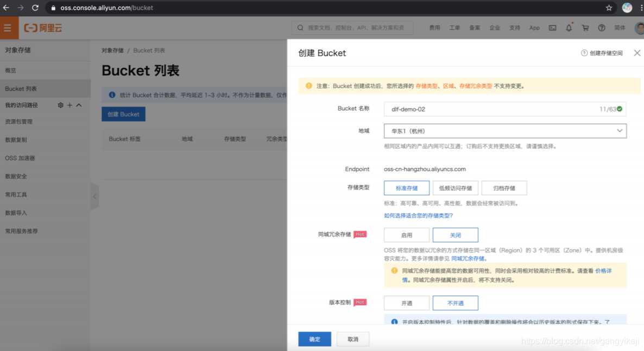This screenshot has width=644, height=351.
Task: Open the CloudShell terminal icon
Action: 552,28
